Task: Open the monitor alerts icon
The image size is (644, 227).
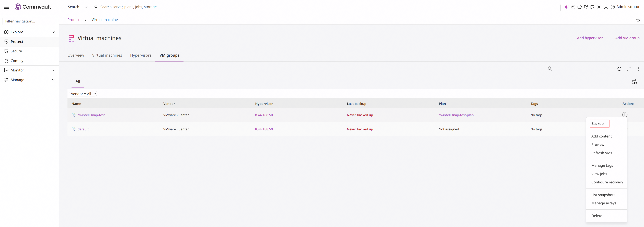Action: pyautogui.click(x=586, y=7)
